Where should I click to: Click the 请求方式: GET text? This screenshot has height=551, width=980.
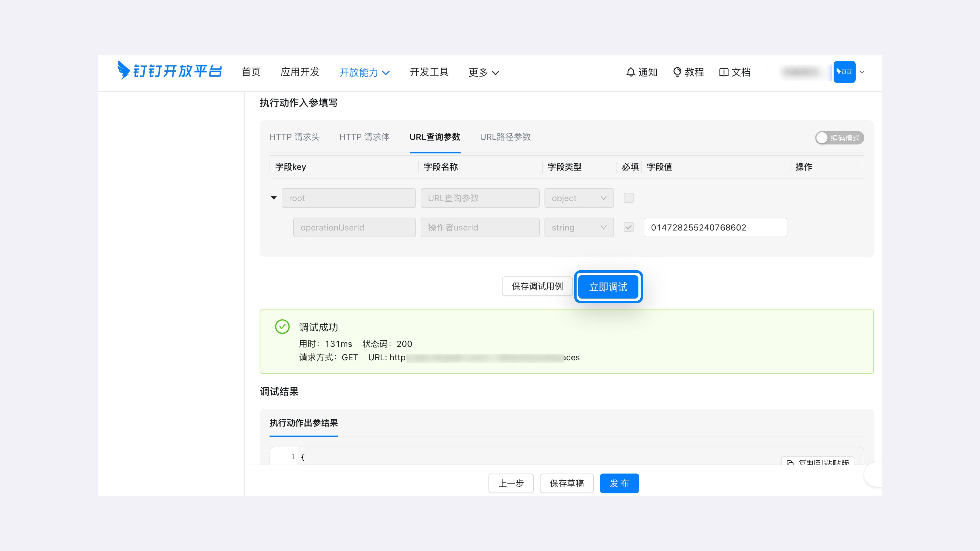(328, 358)
